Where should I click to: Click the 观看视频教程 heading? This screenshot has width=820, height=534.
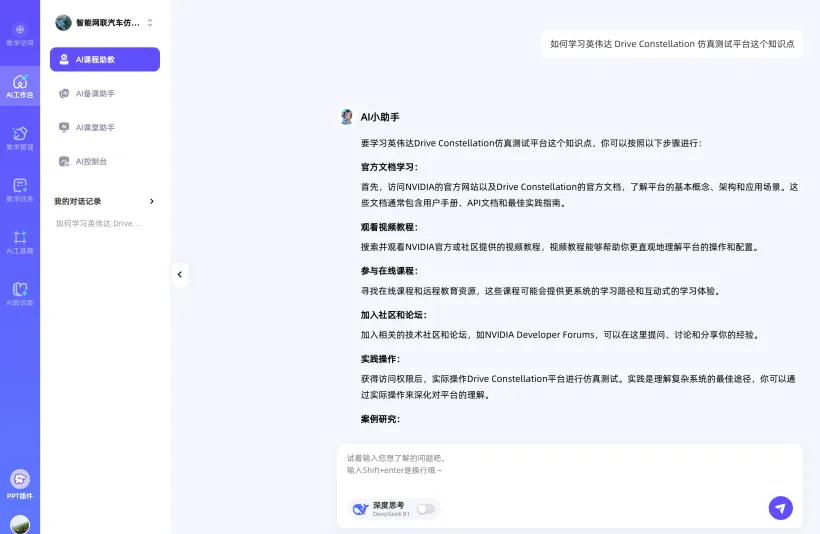[389, 227]
